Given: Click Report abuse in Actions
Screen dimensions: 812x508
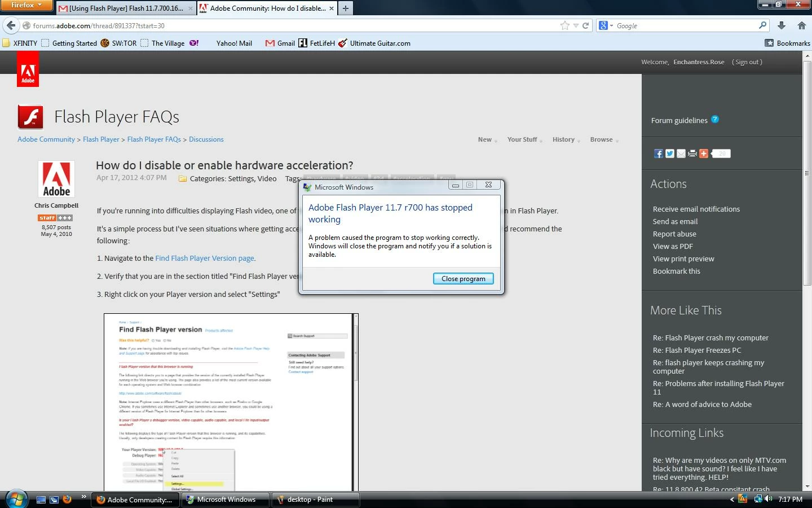Looking at the screenshot, I should [674, 234].
